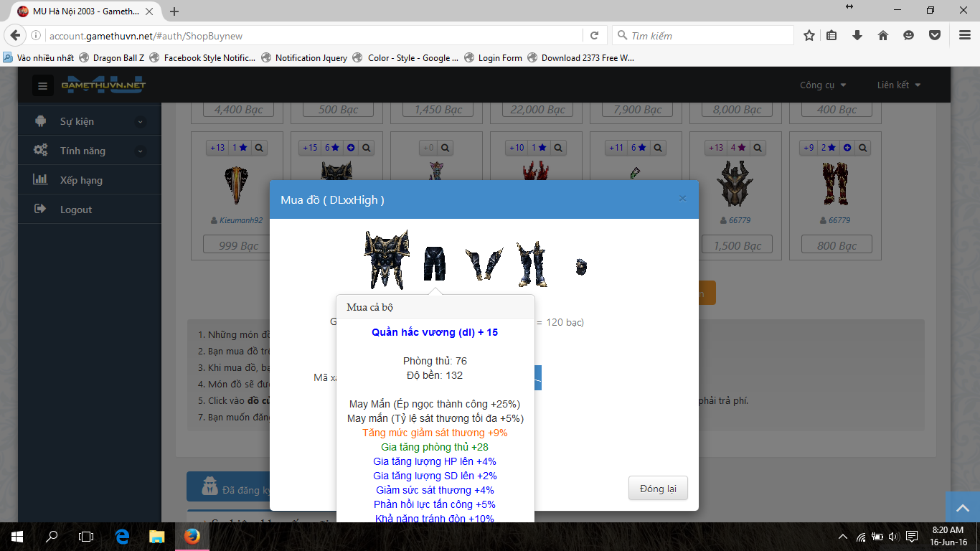The width and height of the screenshot is (980, 551).
Task: Click the magnifier icon on the +9 2-star item
Action: (862, 148)
